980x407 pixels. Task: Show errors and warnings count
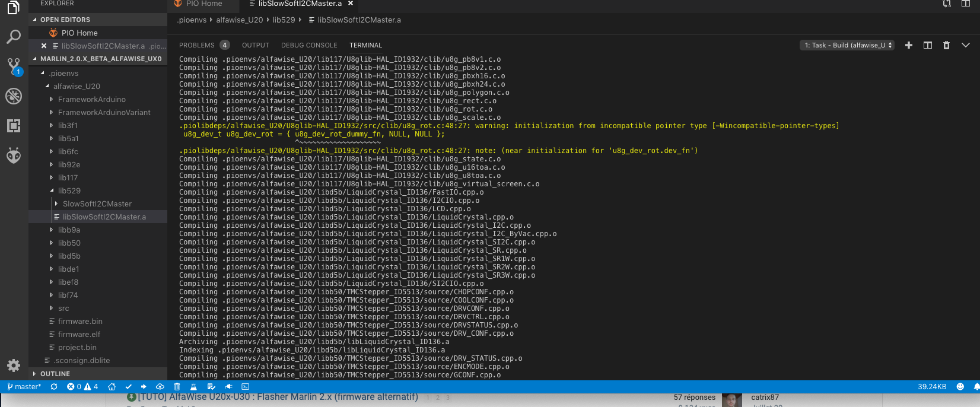pyautogui.click(x=82, y=387)
